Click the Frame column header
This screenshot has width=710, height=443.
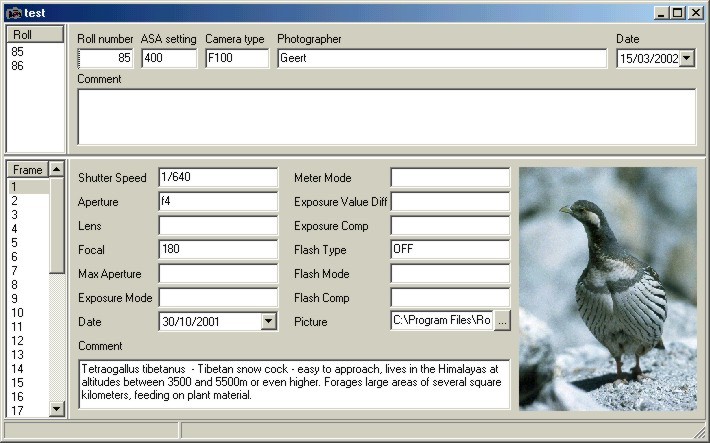tap(28, 170)
